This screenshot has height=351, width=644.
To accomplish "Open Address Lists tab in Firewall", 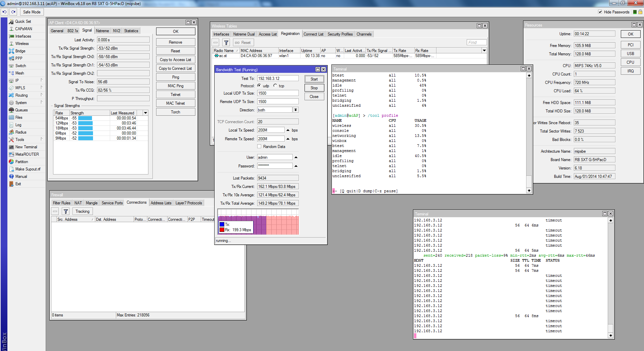I will [161, 203].
